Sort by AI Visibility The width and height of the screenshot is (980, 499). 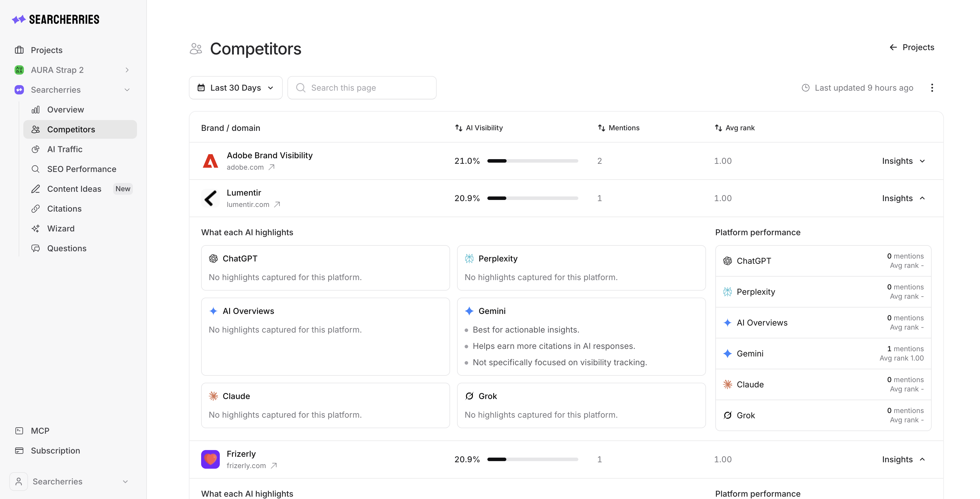click(479, 128)
